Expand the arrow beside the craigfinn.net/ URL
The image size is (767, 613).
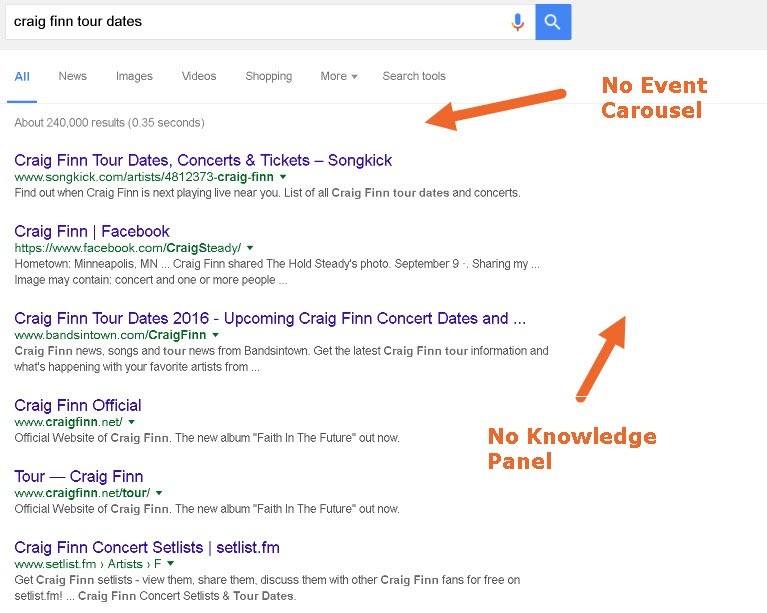[x=130, y=422]
